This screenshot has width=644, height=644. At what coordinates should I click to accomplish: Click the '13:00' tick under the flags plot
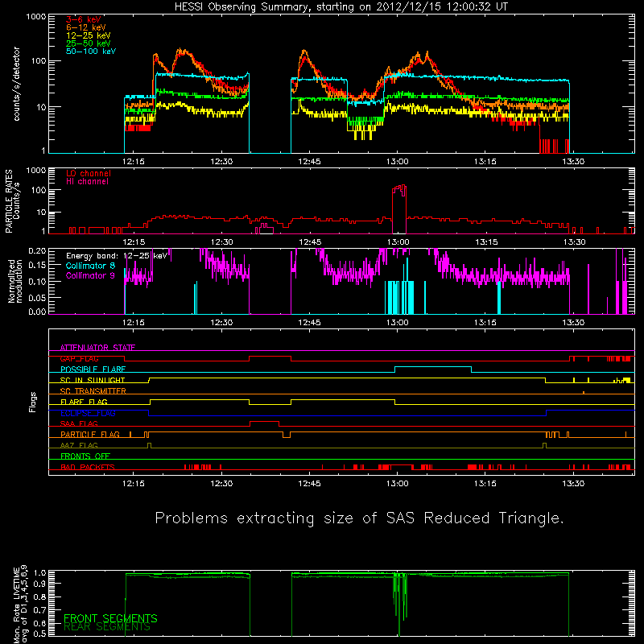(397, 484)
